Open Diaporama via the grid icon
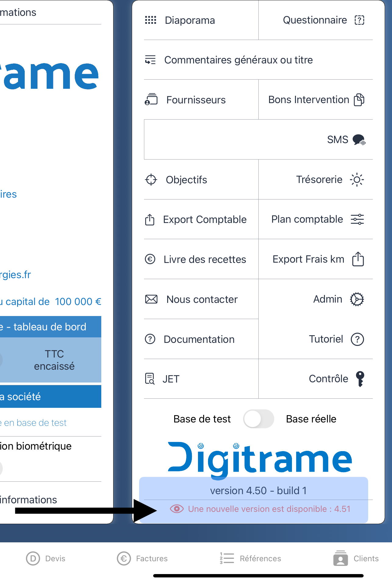The width and height of the screenshot is (392, 582). 150,20
